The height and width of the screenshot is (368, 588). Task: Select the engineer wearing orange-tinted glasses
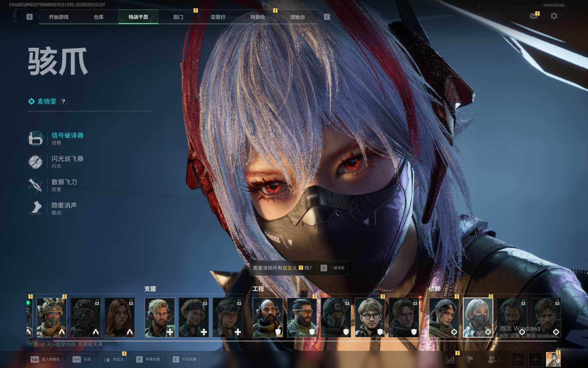pyautogui.click(x=302, y=317)
